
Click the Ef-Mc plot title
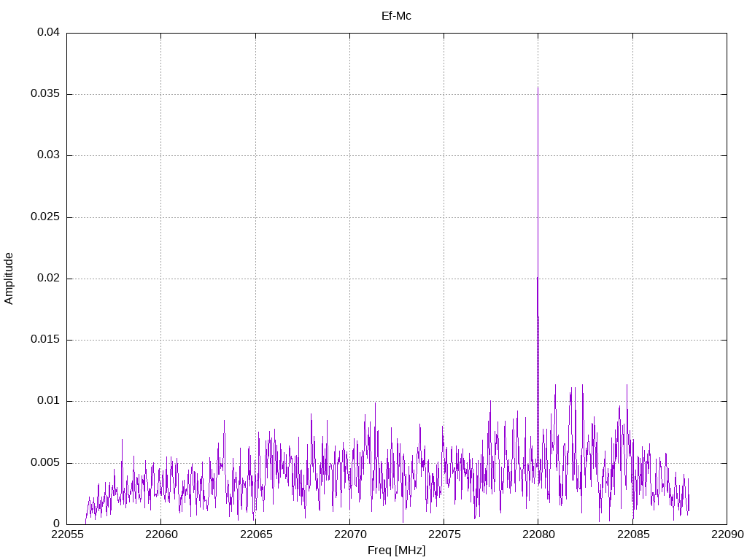[396, 15]
